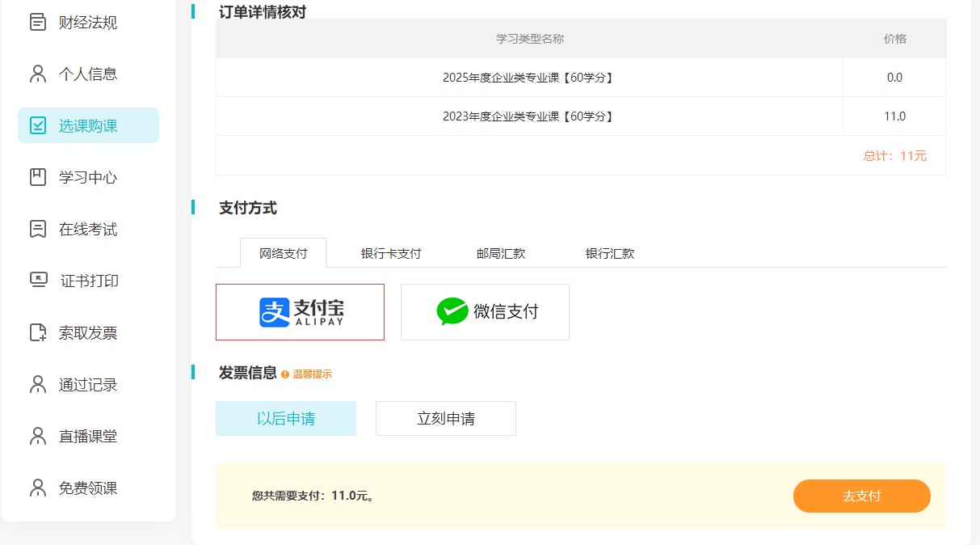
Task: Select the 网络支付 tab
Action: [284, 253]
